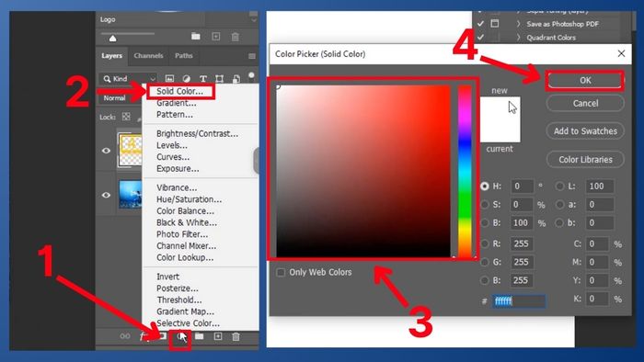Click the add new item icon near Logo

(x=216, y=37)
